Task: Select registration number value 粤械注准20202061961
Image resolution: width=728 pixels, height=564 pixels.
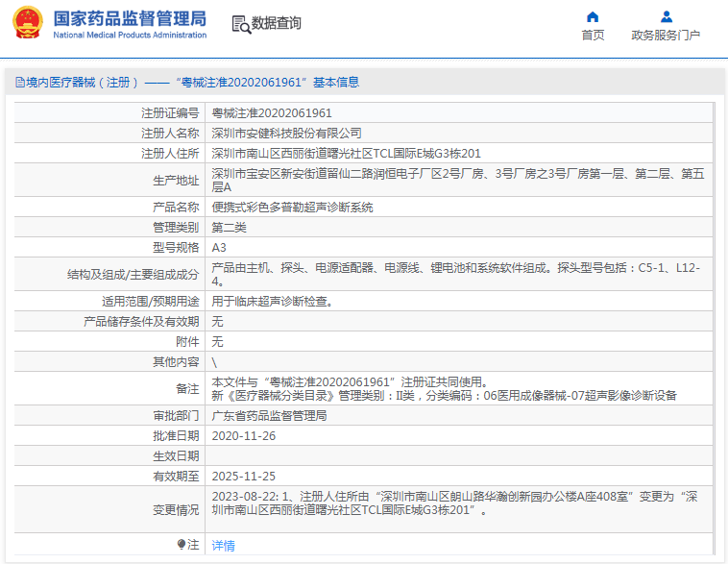Action: coord(272,112)
